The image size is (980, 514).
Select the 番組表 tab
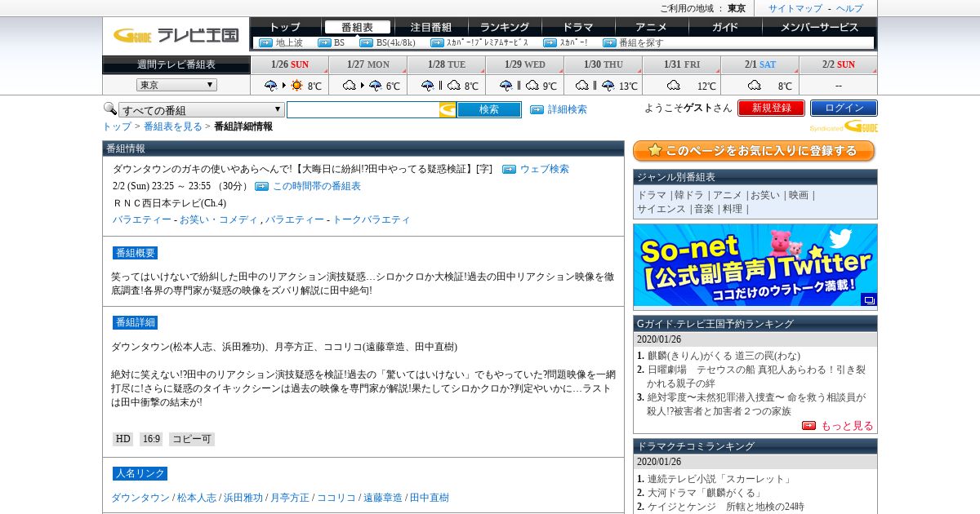coord(357,27)
